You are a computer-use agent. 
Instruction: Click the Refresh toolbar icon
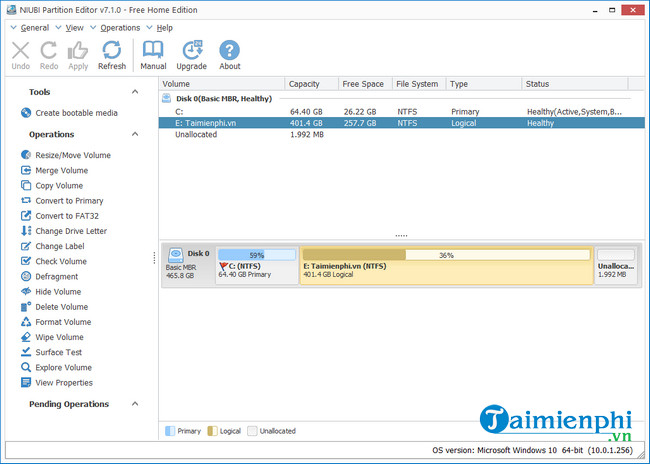point(112,51)
